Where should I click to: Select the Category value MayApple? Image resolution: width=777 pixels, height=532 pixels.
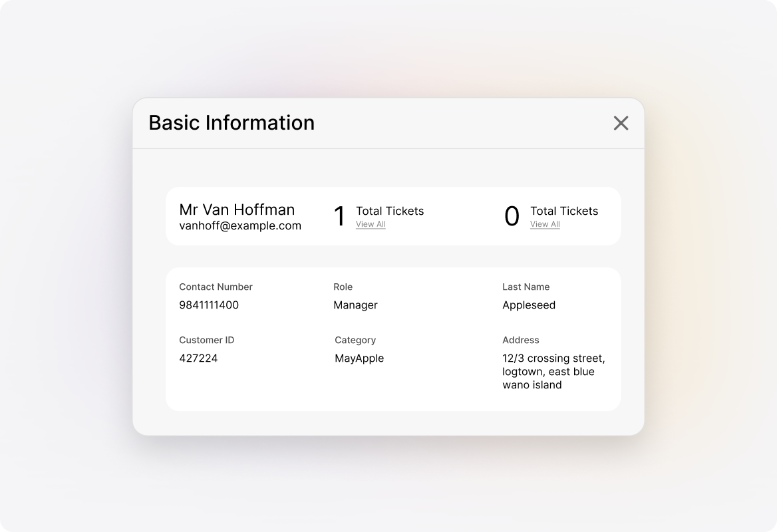[359, 358]
